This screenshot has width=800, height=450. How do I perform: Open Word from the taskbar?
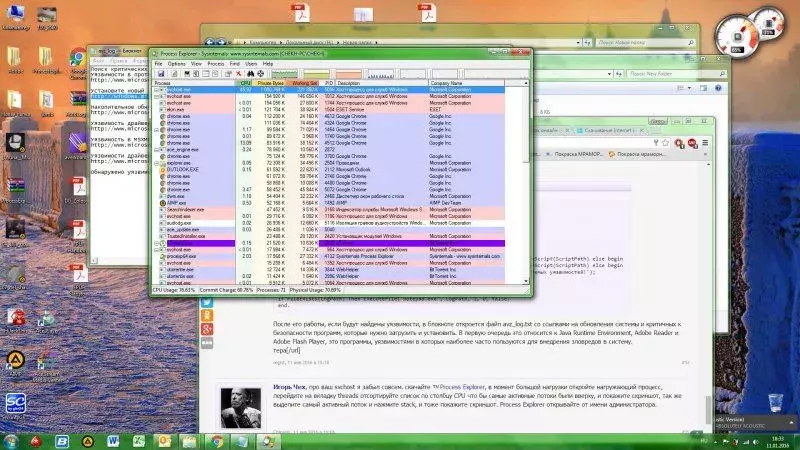coord(113,441)
